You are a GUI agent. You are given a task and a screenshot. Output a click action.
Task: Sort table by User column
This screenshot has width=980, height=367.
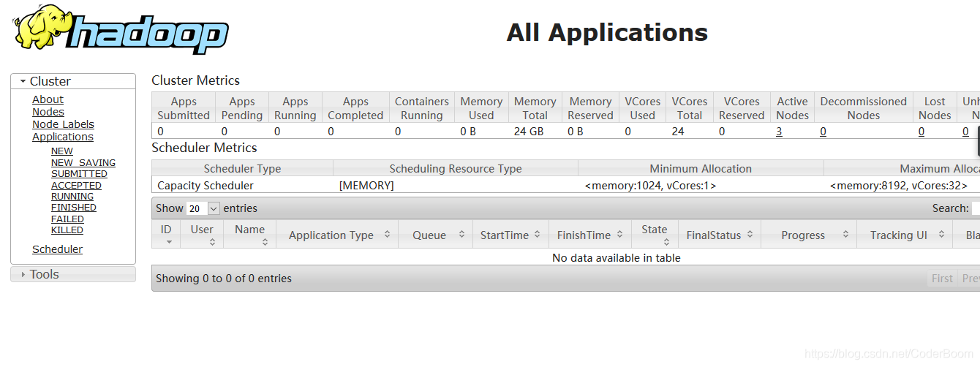[x=202, y=235]
